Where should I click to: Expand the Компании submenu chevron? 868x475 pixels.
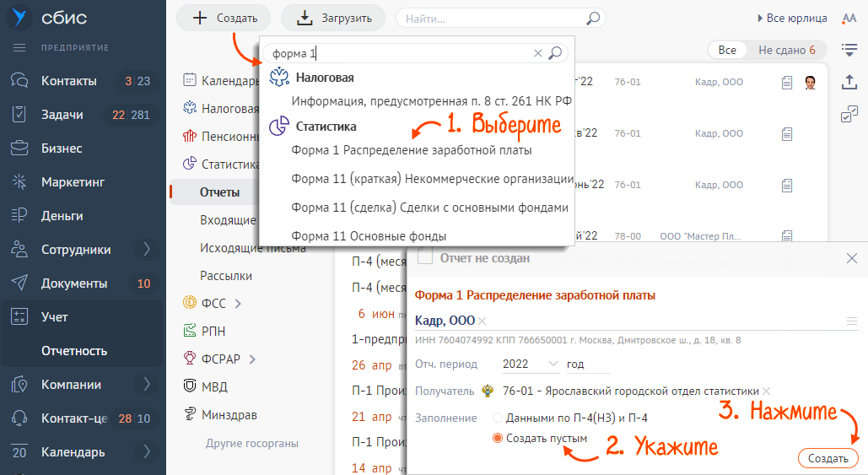[x=147, y=384]
